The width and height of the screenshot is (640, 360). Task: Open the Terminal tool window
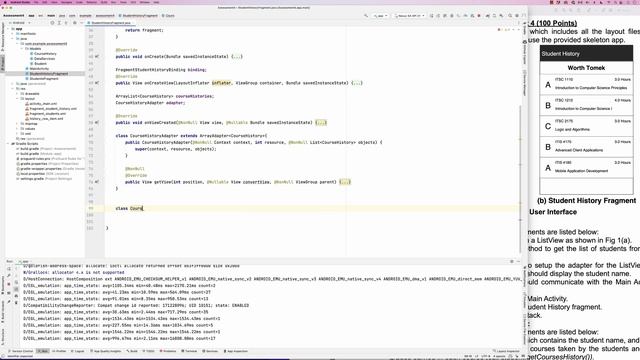click(189, 351)
